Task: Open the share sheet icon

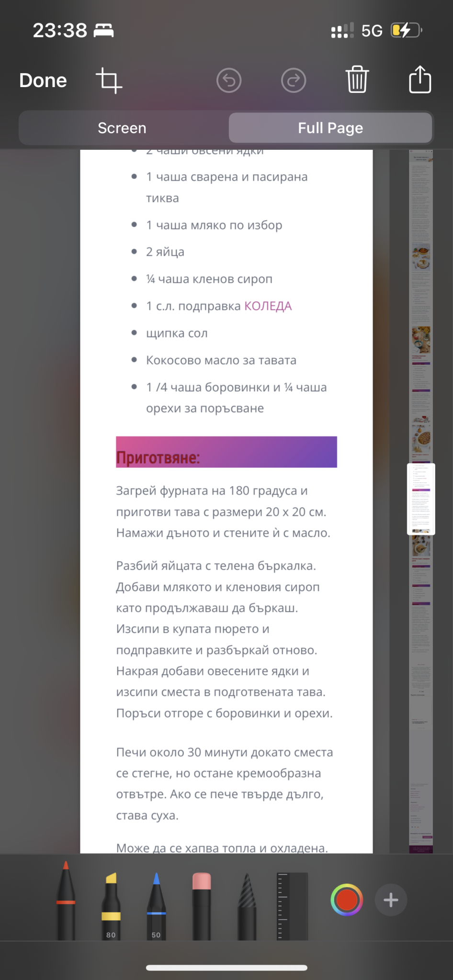Action: click(x=420, y=79)
